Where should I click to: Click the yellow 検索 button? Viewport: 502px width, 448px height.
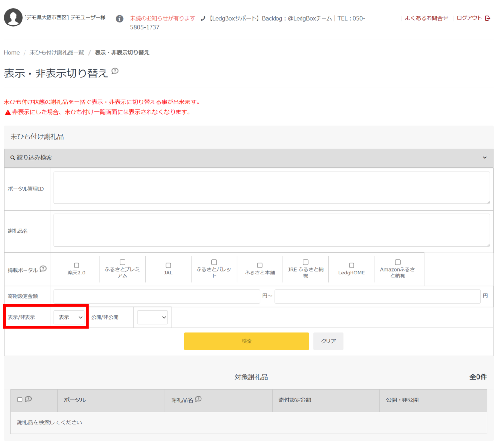pyautogui.click(x=247, y=341)
